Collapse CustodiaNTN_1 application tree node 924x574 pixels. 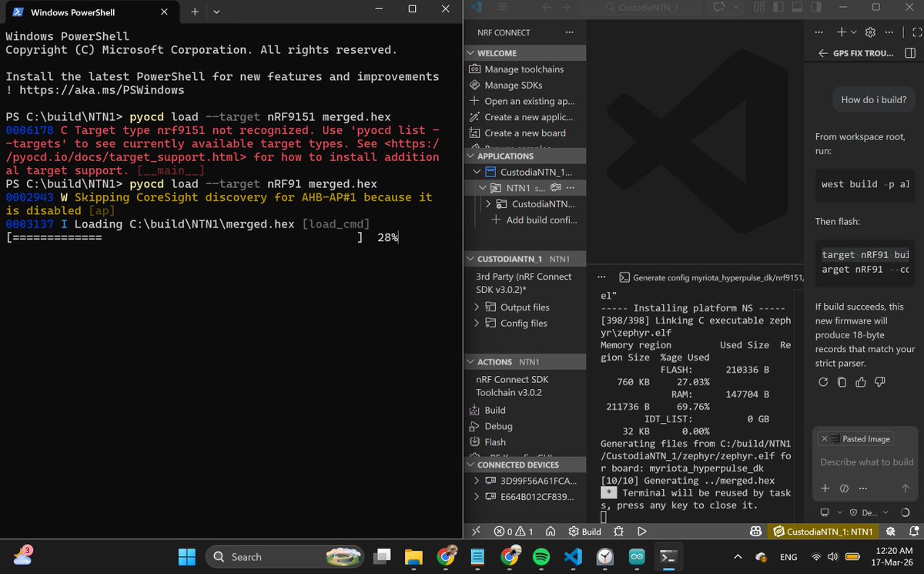[478, 172]
